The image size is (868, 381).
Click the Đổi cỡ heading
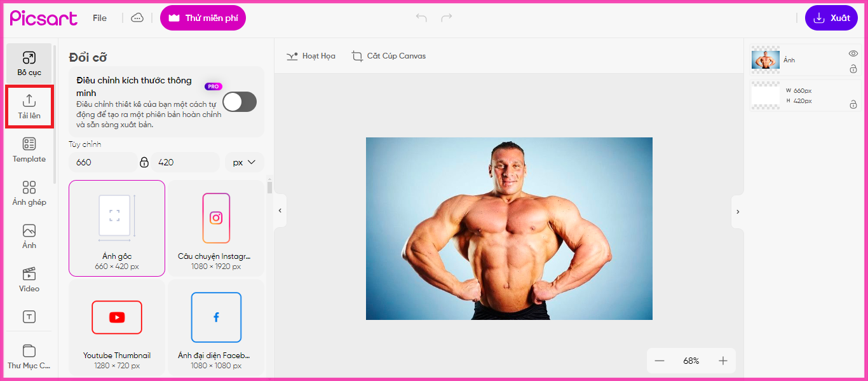pos(88,57)
